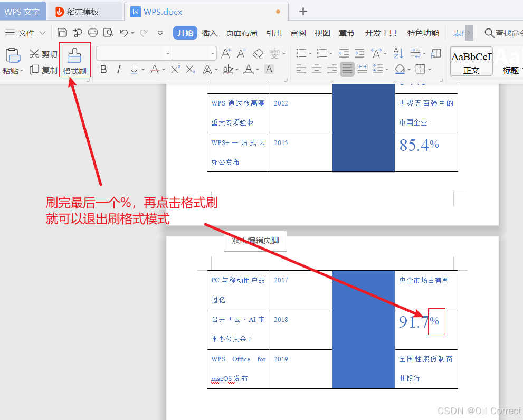This screenshot has width=523, height=420.
Task: Align text right
Action: [332, 70]
